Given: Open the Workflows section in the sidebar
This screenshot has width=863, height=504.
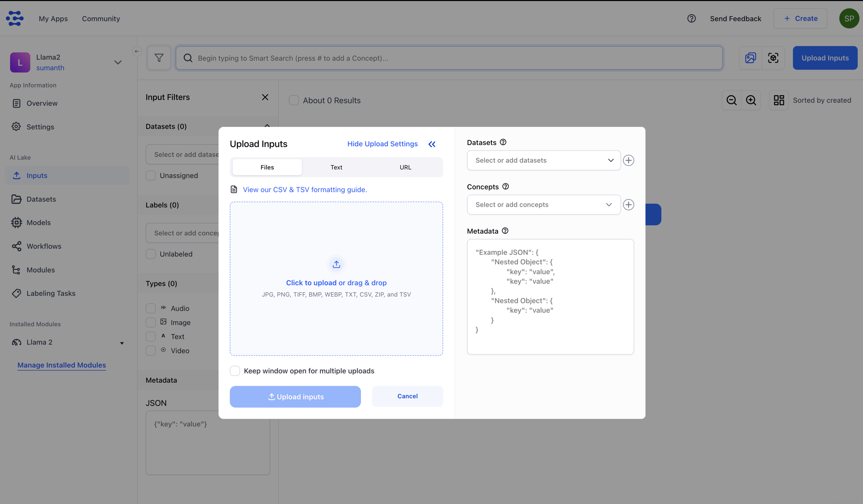Looking at the screenshot, I should (43, 246).
